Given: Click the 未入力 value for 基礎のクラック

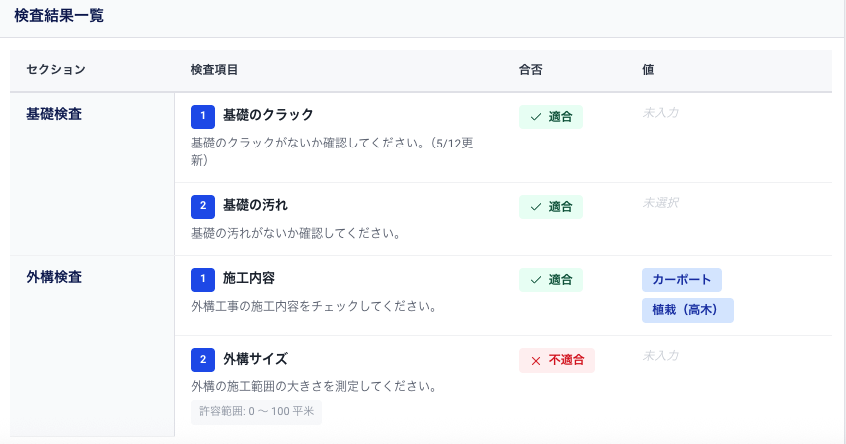Looking at the screenshot, I should (x=660, y=113).
